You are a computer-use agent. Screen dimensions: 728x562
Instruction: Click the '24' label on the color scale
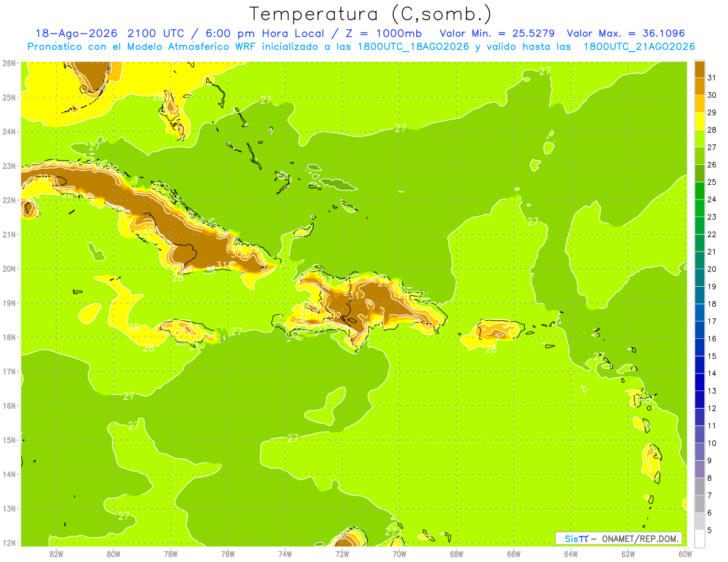coord(712,199)
